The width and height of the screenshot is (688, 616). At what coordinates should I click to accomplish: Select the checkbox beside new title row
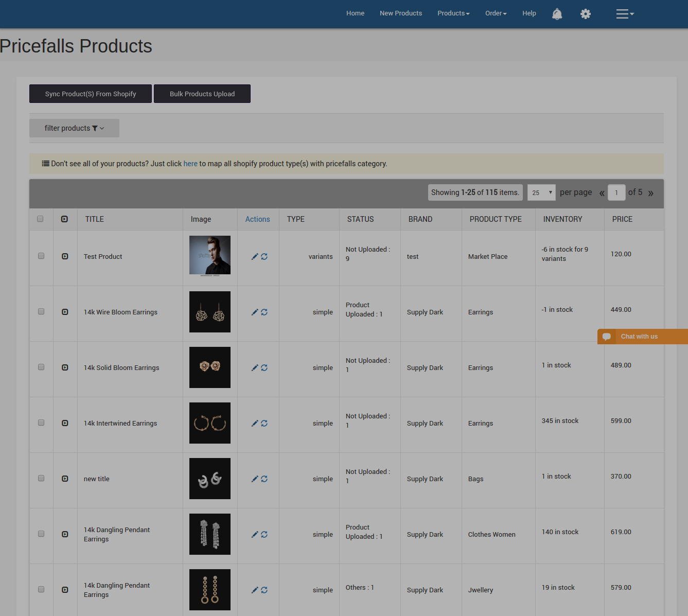41,478
